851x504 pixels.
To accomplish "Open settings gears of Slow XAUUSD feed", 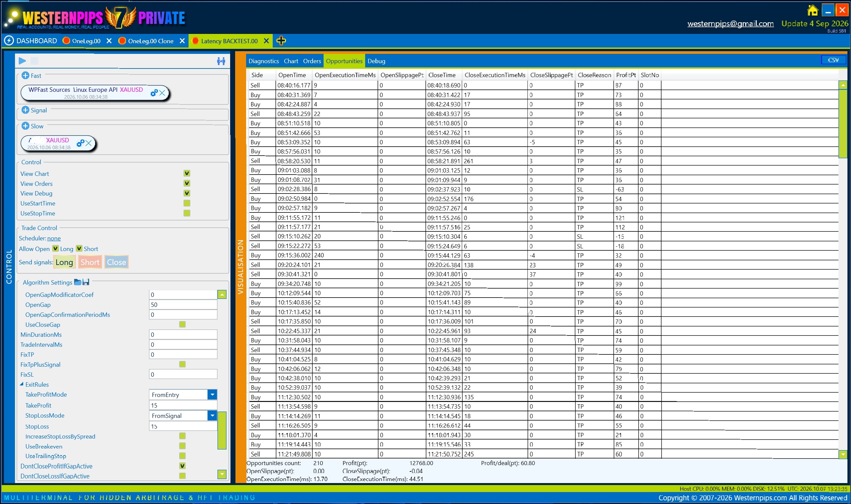I will point(80,143).
